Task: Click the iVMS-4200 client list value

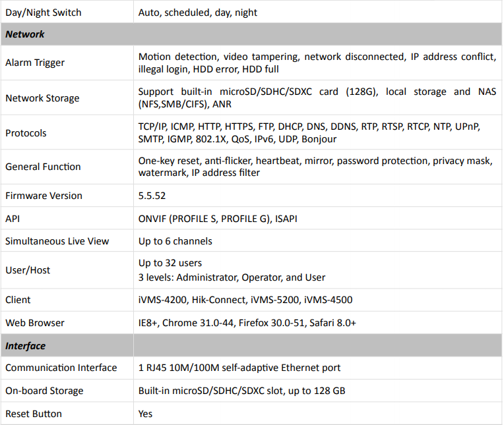Action: (245, 300)
